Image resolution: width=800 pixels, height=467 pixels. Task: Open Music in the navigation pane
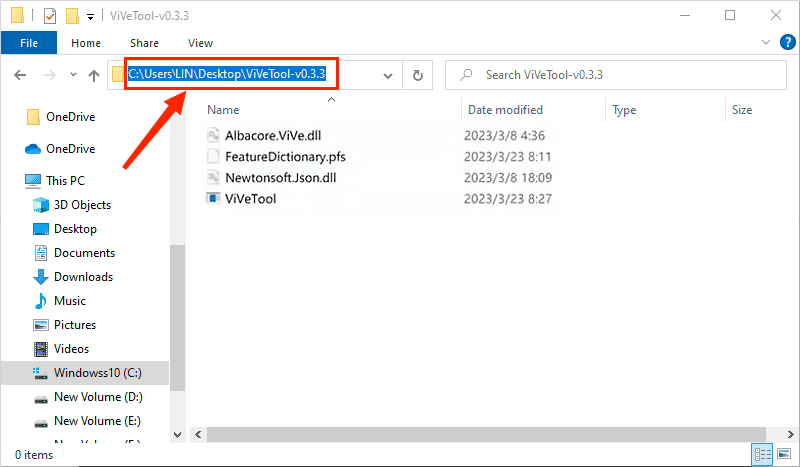point(70,301)
